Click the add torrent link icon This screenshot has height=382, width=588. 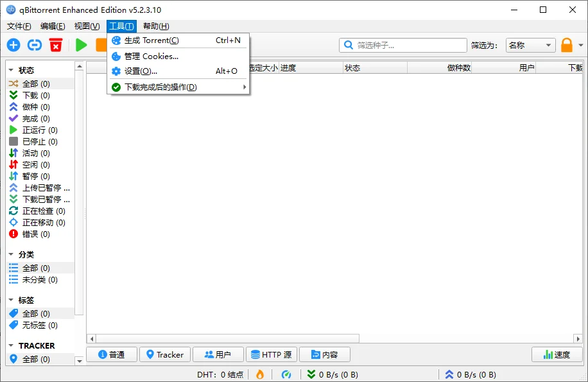[35, 46]
